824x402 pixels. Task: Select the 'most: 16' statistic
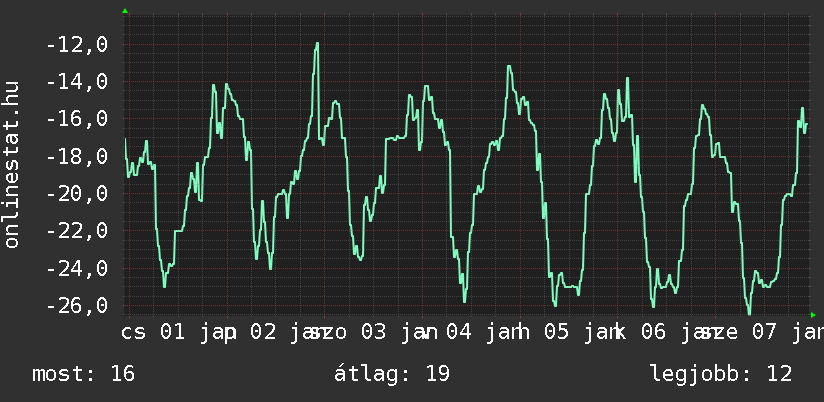pyautogui.click(x=83, y=374)
